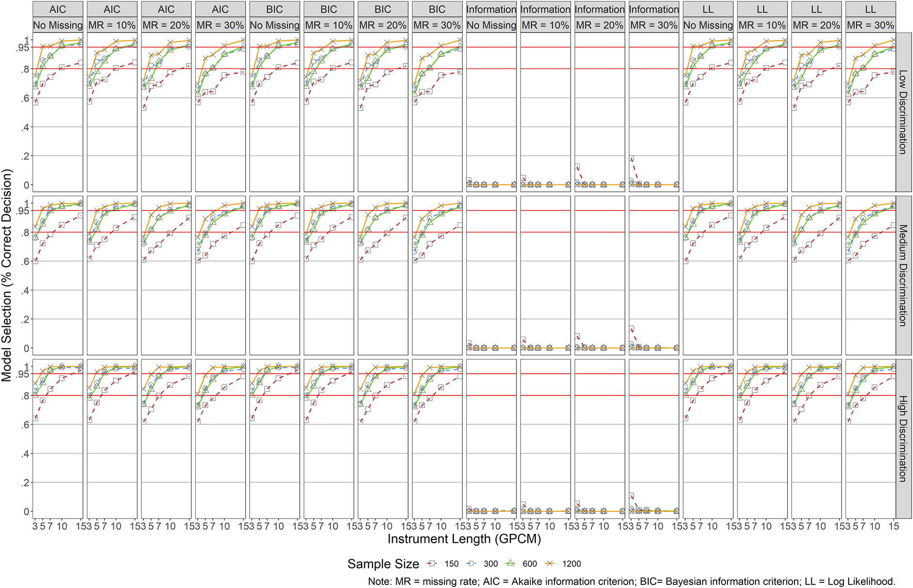
Task: Click the 'Low Discrimination' row strip
Action: [903, 112]
